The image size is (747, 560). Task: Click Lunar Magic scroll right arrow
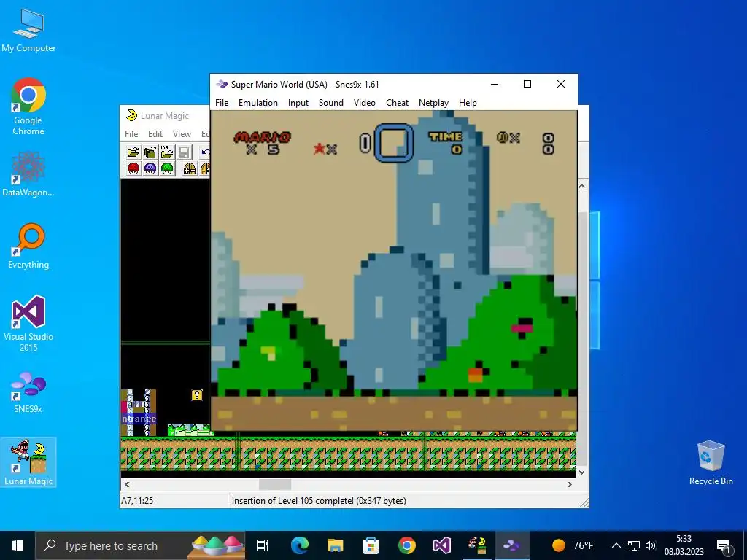click(x=570, y=484)
